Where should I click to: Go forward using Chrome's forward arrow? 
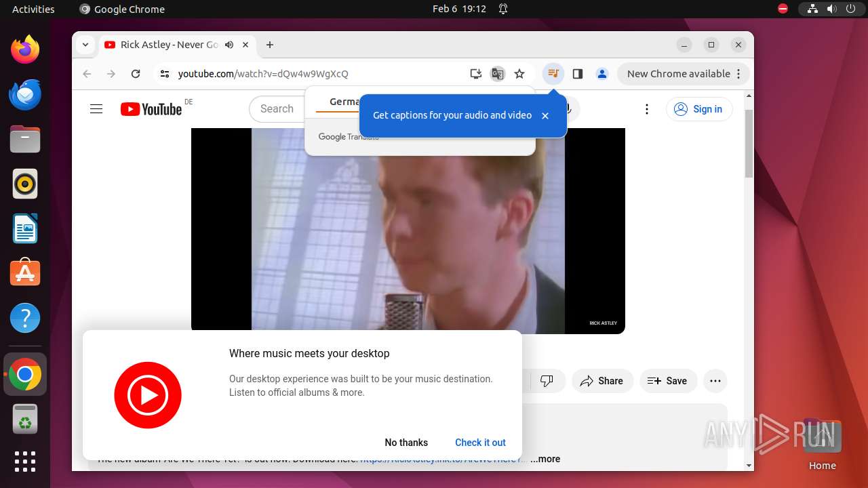111,74
